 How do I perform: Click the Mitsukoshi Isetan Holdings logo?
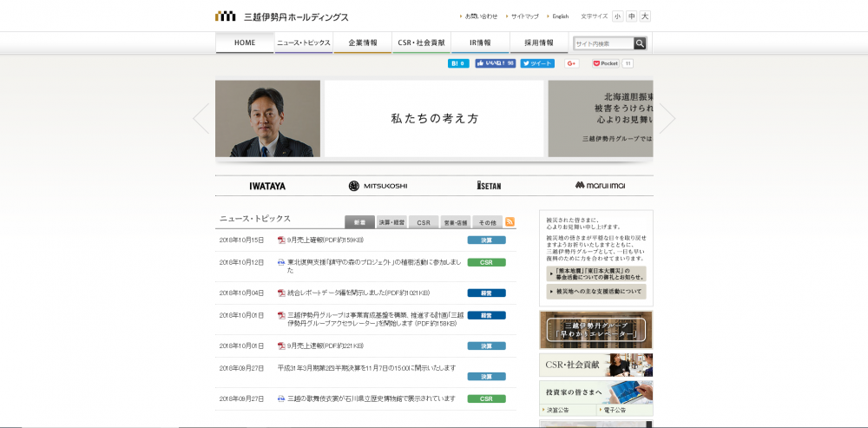(282, 16)
